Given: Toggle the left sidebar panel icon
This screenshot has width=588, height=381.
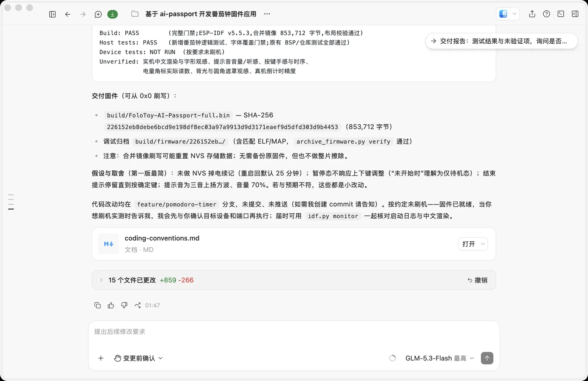Looking at the screenshot, I should coord(53,14).
